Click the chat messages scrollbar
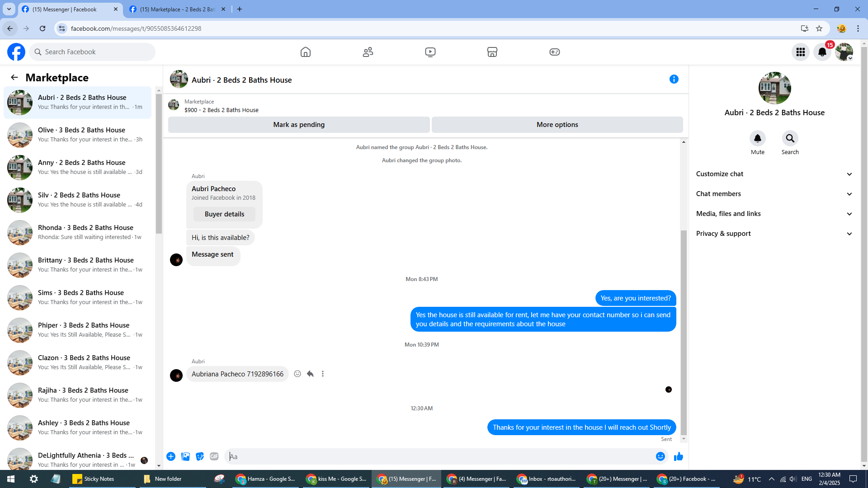The height and width of the screenshot is (488, 868). [684, 332]
